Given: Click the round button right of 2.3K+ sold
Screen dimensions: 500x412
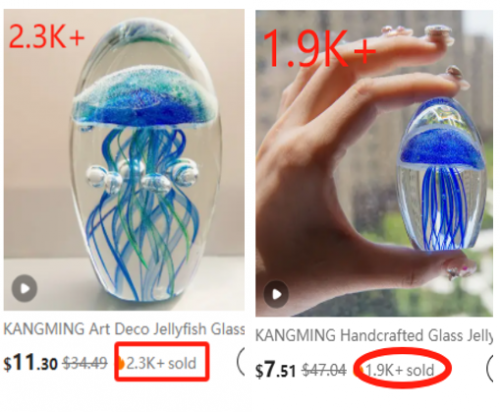Looking at the screenshot, I should pos(241,361).
